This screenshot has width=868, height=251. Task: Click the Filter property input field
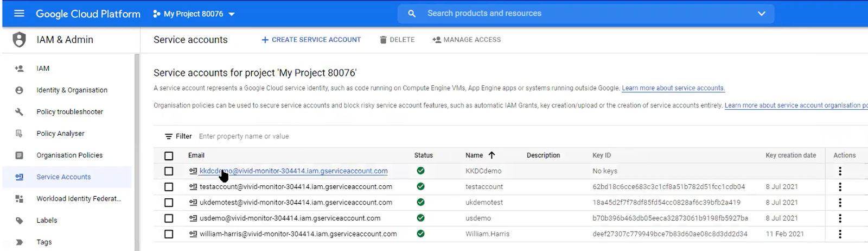(x=244, y=136)
